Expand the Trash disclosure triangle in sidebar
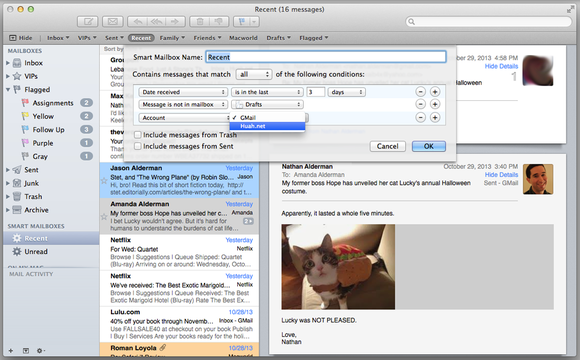580x360 pixels. (x=8, y=196)
